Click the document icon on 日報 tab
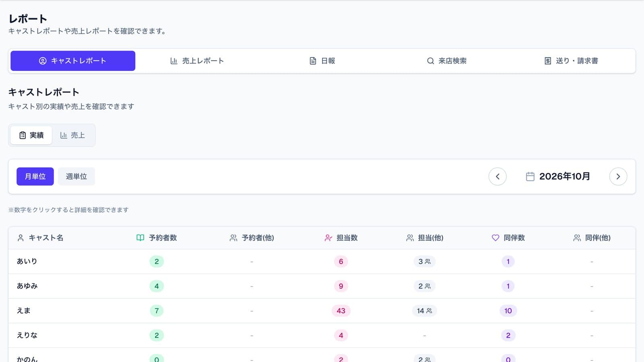This screenshot has width=644, height=362. [313, 61]
